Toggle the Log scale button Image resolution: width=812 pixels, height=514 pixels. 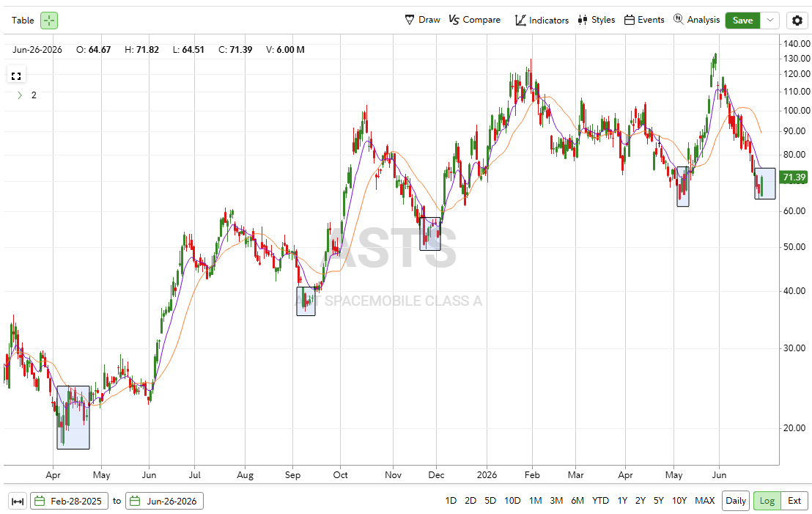coord(767,501)
